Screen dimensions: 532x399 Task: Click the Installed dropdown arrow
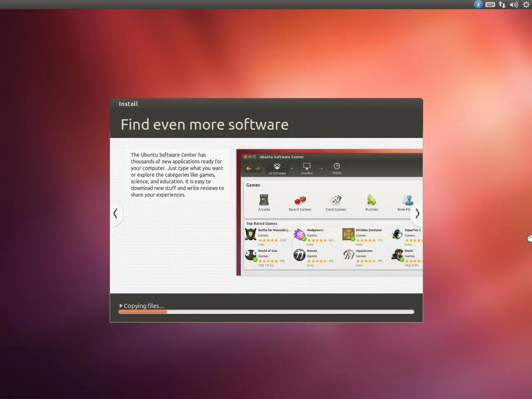(x=321, y=169)
